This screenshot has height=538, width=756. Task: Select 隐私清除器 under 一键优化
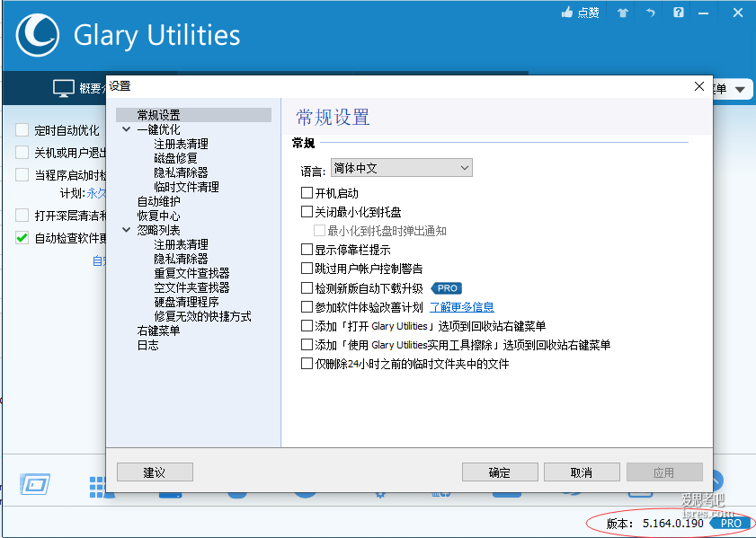(181, 172)
